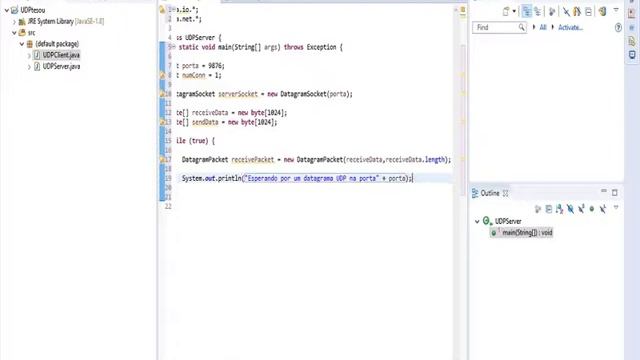This screenshot has width=640, height=360.
Task: Collapse the UDPServer node in Outline
Action: (x=477, y=221)
